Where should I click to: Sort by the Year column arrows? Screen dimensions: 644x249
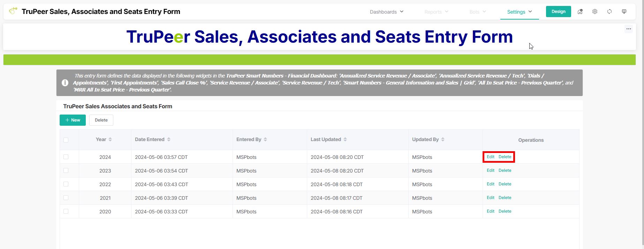click(110, 139)
